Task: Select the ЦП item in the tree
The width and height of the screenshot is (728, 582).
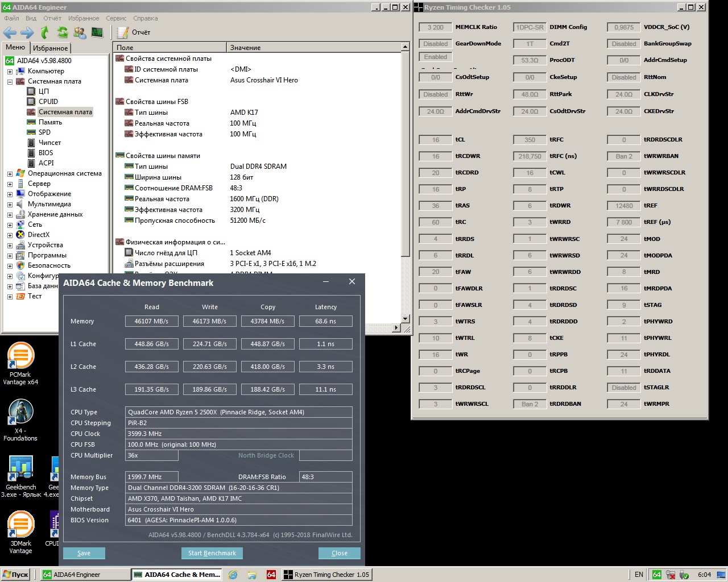Action: (44, 92)
